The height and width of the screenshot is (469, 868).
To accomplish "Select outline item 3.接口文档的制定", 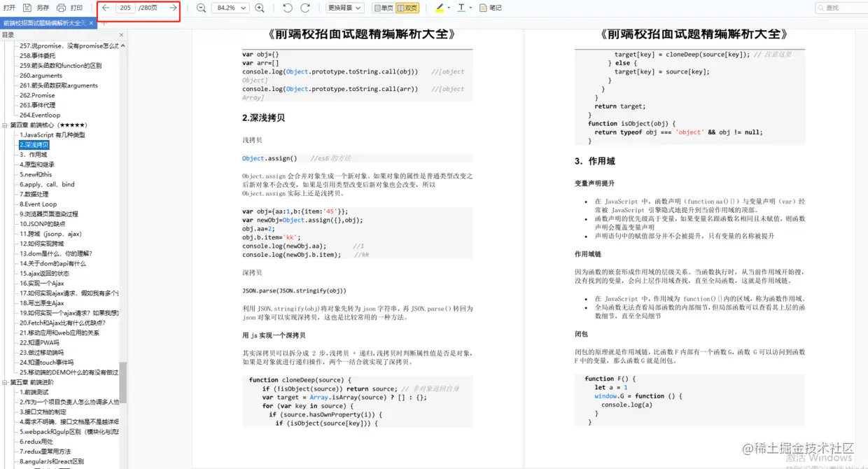I will pos(44,412).
